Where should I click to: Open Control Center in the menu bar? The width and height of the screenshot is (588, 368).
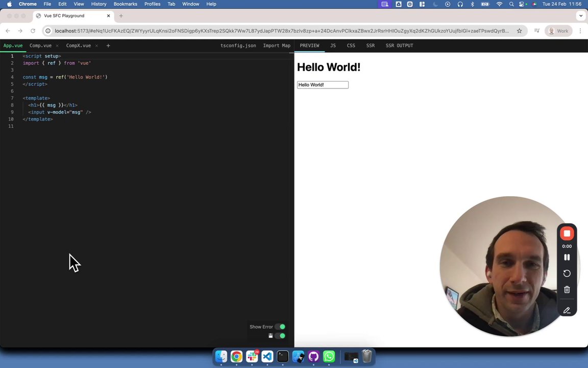tap(523, 4)
